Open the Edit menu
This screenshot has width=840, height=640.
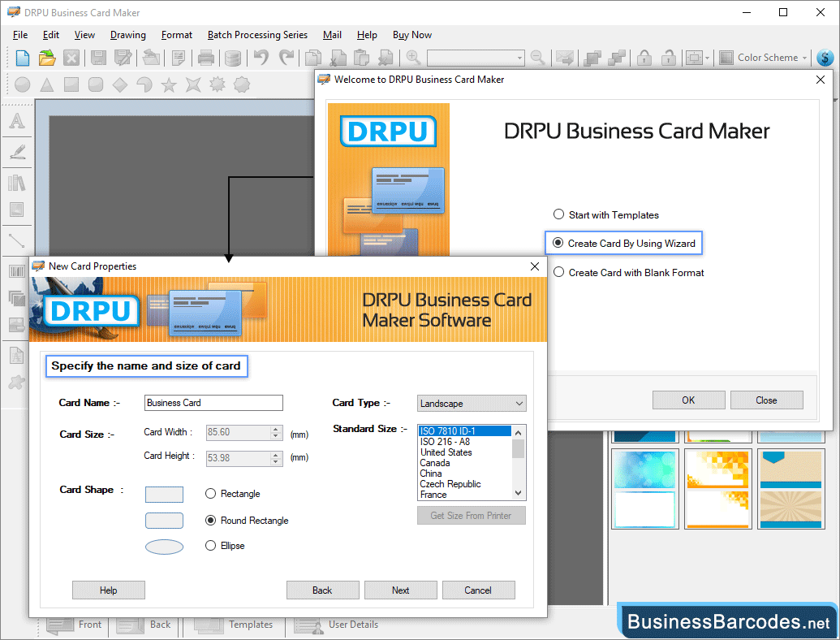[51, 35]
